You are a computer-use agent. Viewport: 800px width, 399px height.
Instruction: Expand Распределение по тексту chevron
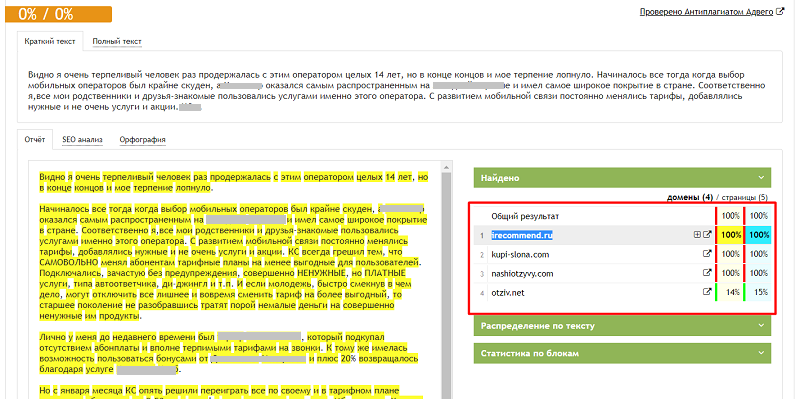(x=761, y=326)
